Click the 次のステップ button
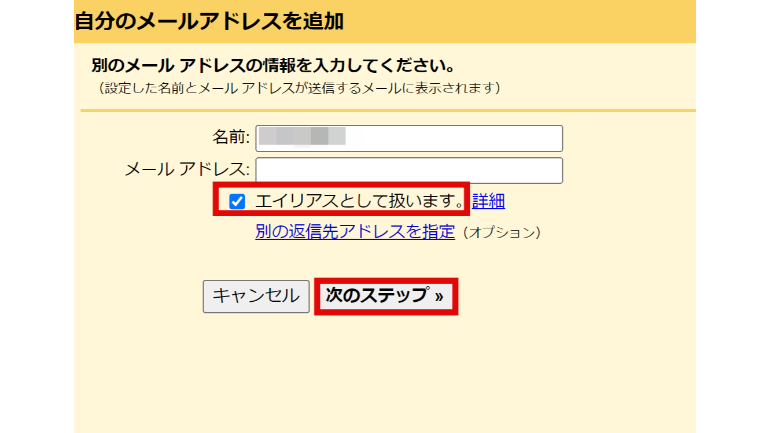Screen dimensions: 770x433 point(386,296)
